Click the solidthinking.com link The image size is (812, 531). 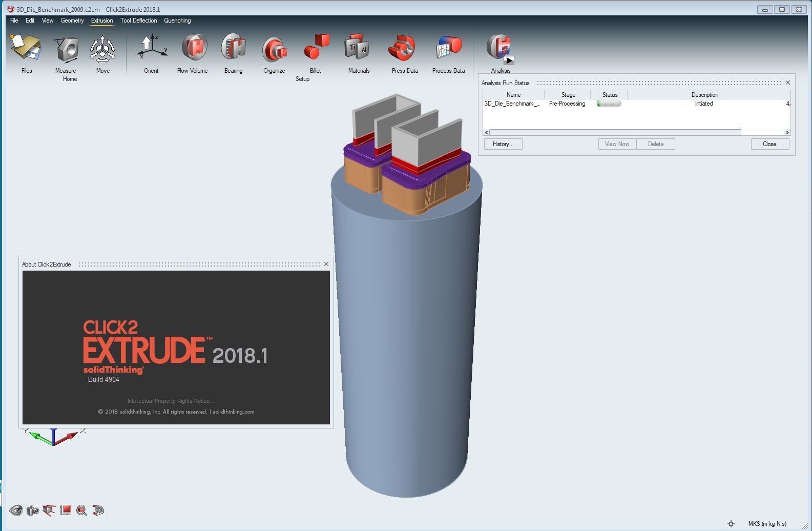tap(234, 412)
